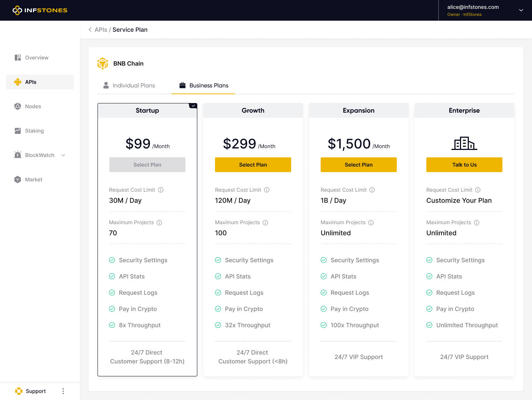
Task: Open Nodes in the sidebar
Action: coord(40,106)
